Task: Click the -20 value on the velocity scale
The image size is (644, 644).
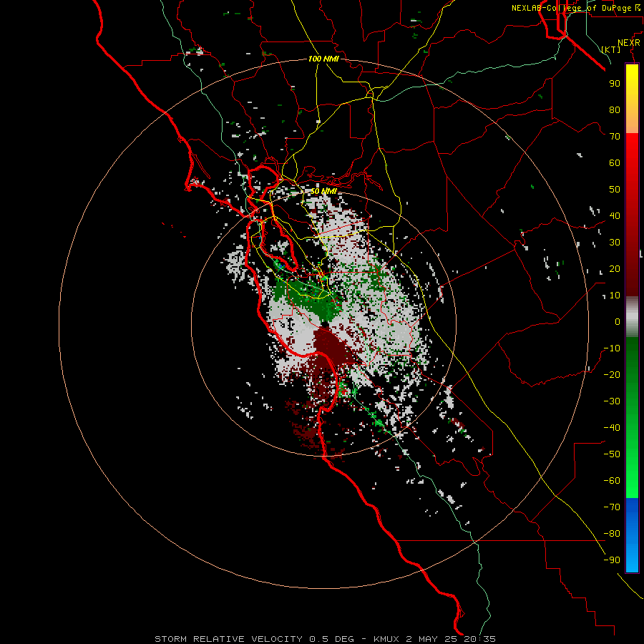Action: 612,375
